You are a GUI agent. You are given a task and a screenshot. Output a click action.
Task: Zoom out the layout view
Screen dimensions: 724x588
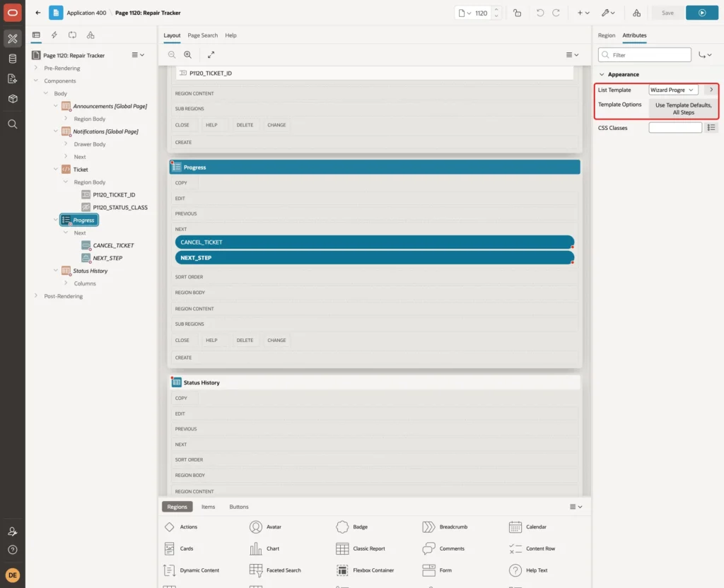tap(172, 54)
